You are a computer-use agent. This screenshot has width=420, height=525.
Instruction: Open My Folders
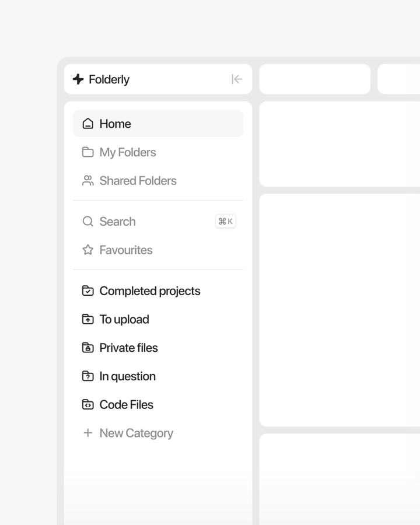tap(128, 152)
